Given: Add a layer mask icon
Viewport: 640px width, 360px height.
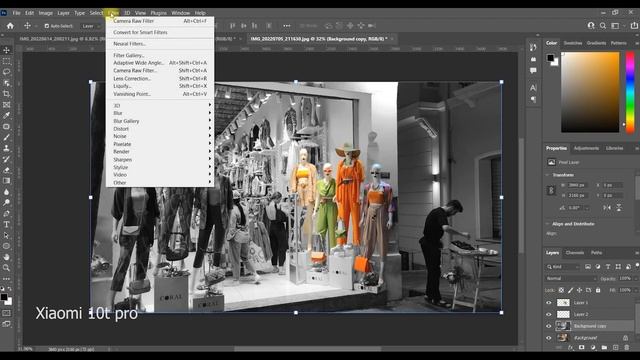Looking at the screenshot, I should tap(582, 348).
